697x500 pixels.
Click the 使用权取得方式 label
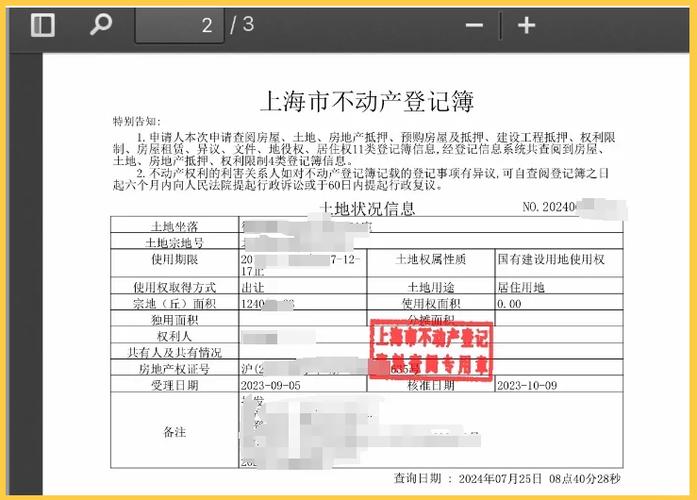point(174,287)
